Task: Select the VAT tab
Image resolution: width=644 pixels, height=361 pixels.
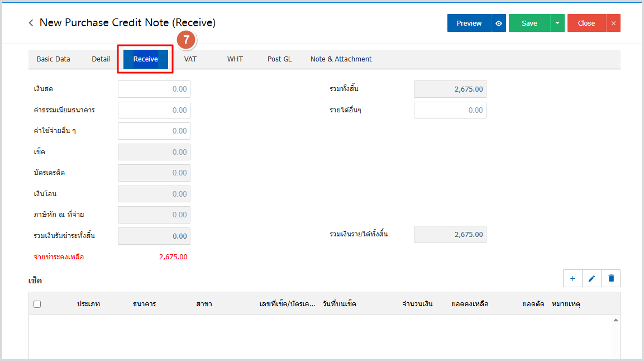Action: pyautogui.click(x=190, y=59)
